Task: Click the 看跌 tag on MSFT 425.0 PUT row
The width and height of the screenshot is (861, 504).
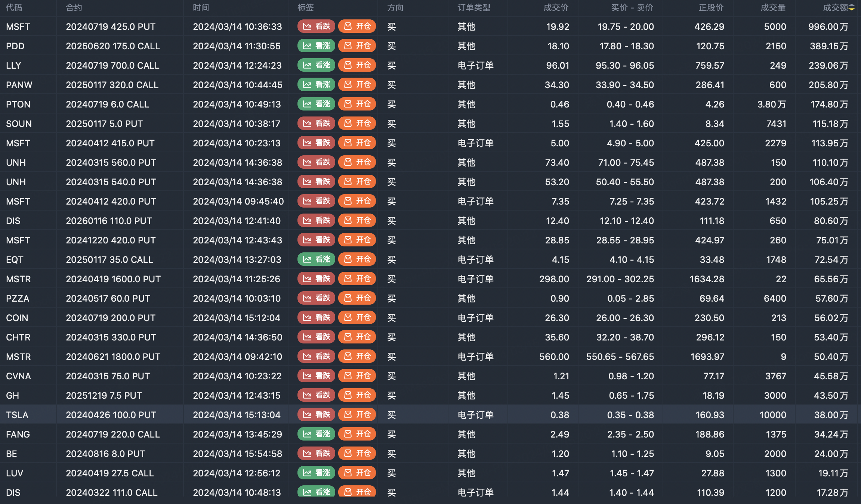Action: click(316, 27)
